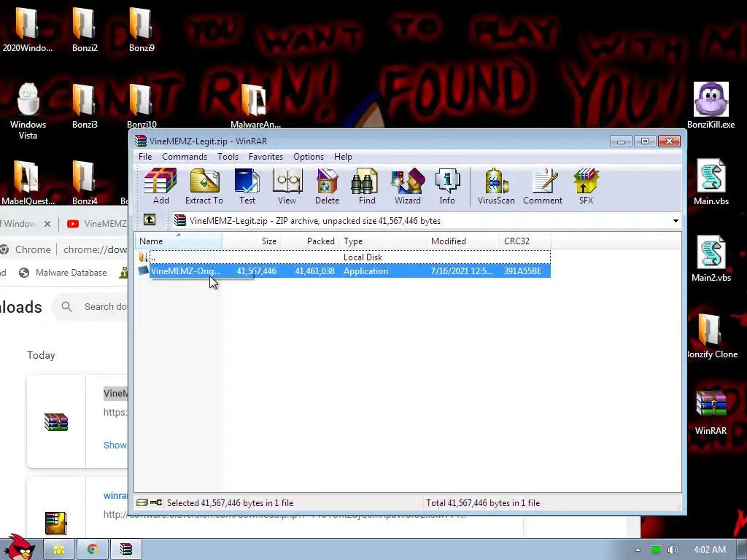The height and width of the screenshot is (560, 747).
Task: Click the 391A55BE CRC32 value
Action: click(x=522, y=271)
